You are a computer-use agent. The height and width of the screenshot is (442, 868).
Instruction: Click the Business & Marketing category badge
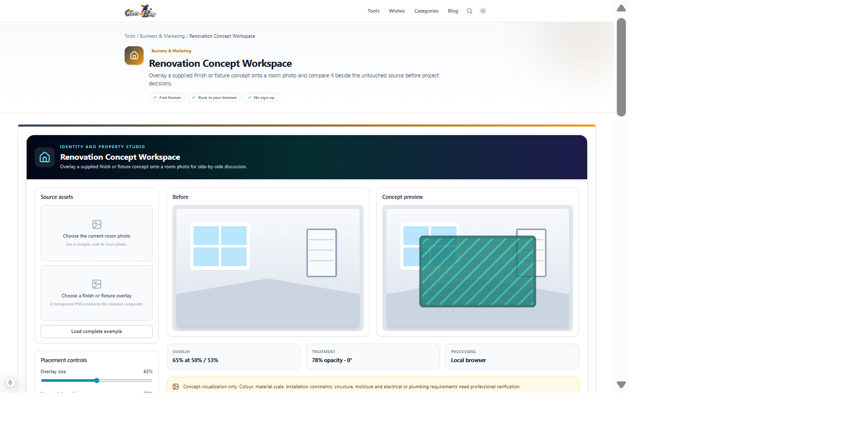pyautogui.click(x=171, y=51)
